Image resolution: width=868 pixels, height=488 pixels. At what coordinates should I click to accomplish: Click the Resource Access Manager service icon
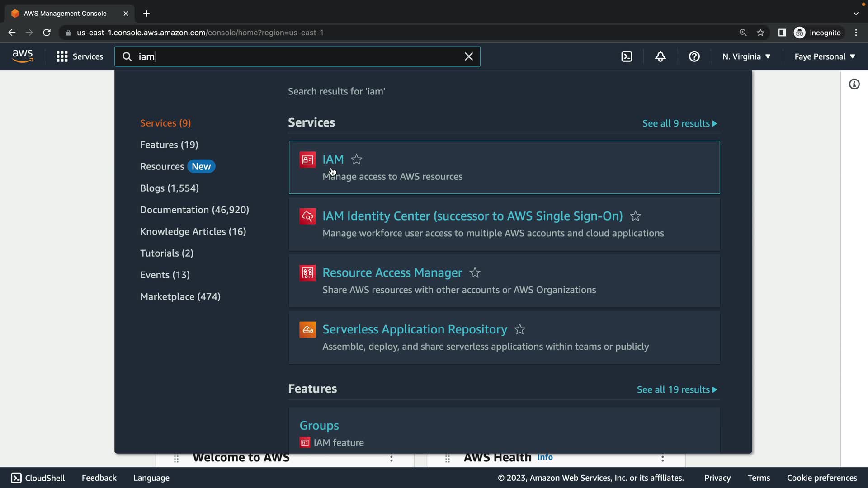click(307, 273)
